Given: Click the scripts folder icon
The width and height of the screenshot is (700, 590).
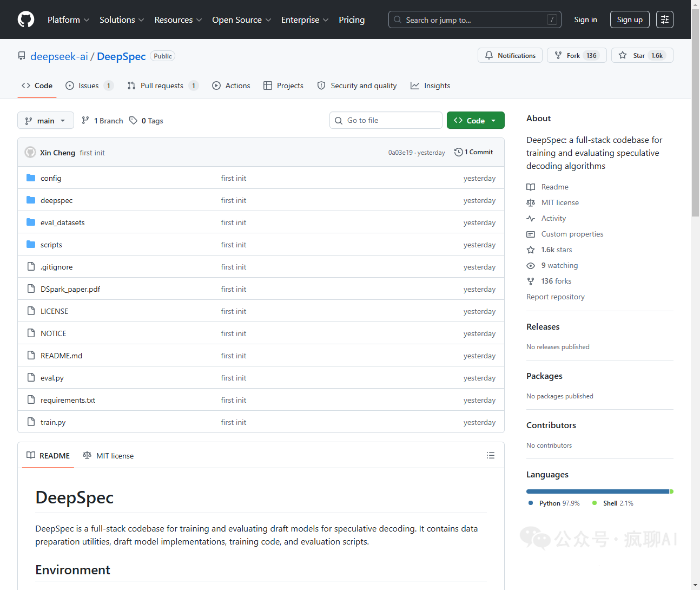Looking at the screenshot, I should [x=31, y=245].
